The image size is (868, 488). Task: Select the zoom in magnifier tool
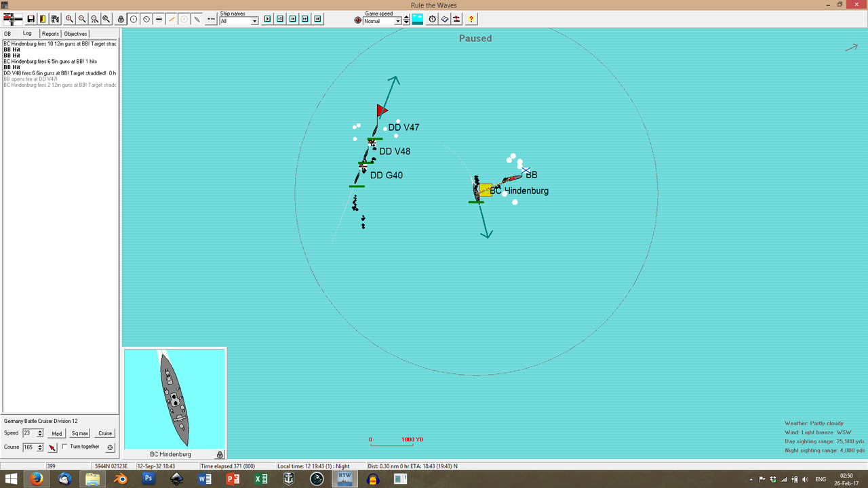[x=69, y=19]
